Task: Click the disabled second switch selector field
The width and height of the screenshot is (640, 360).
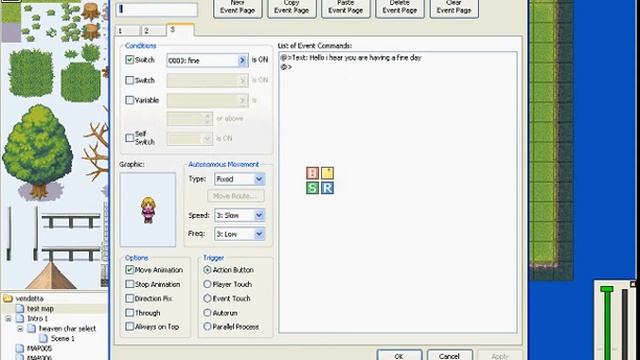Action: pyautogui.click(x=207, y=80)
